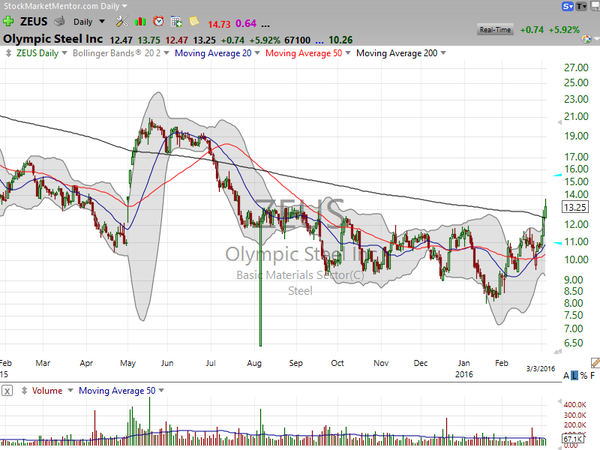Toggle the Real-Time button
Image resolution: width=600 pixels, height=450 pixels.
pyautogui.click(x=495, y=30)
